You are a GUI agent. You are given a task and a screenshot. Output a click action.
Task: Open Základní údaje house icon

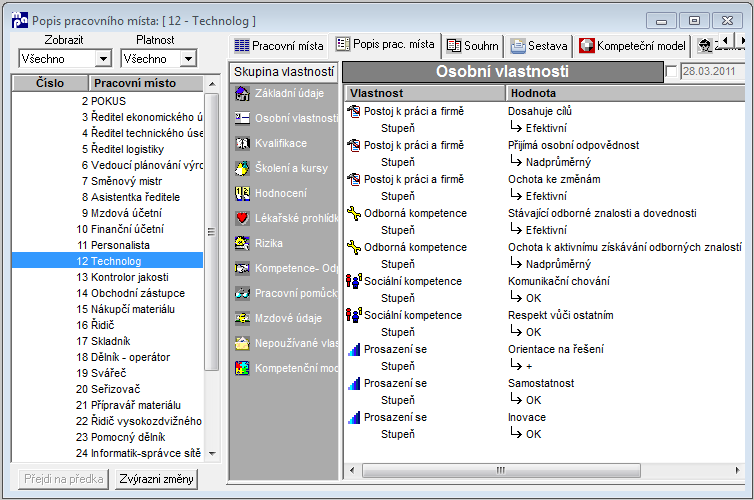coord(242,93)
